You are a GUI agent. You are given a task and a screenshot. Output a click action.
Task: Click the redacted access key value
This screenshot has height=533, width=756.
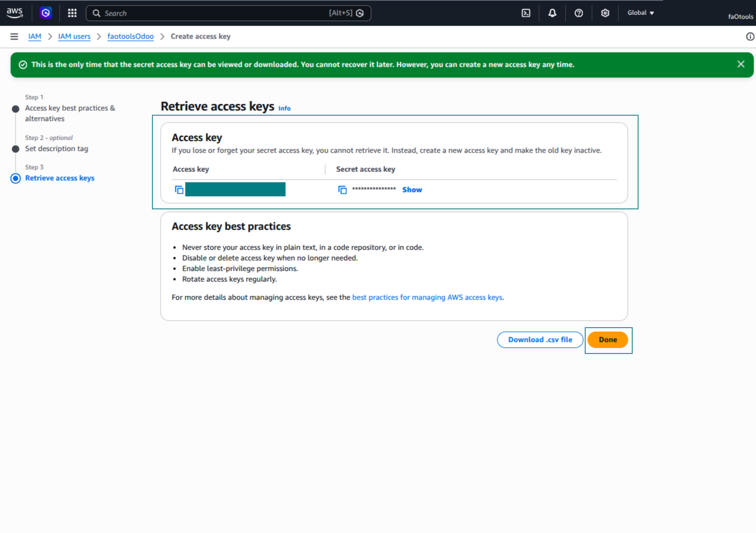coord(235,189)
